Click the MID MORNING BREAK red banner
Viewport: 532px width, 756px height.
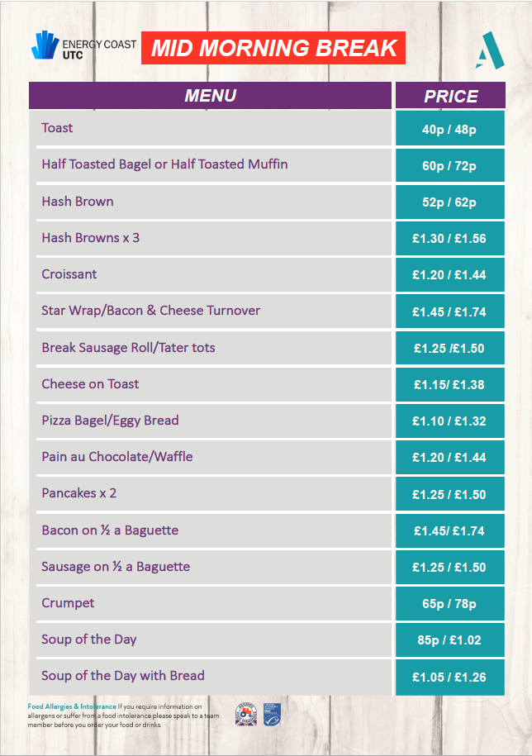(273, 48)
